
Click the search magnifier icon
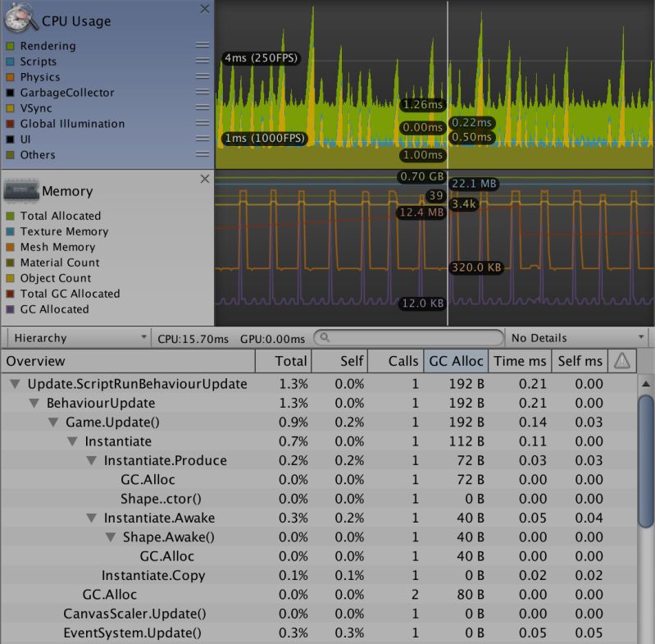point(325,338)
